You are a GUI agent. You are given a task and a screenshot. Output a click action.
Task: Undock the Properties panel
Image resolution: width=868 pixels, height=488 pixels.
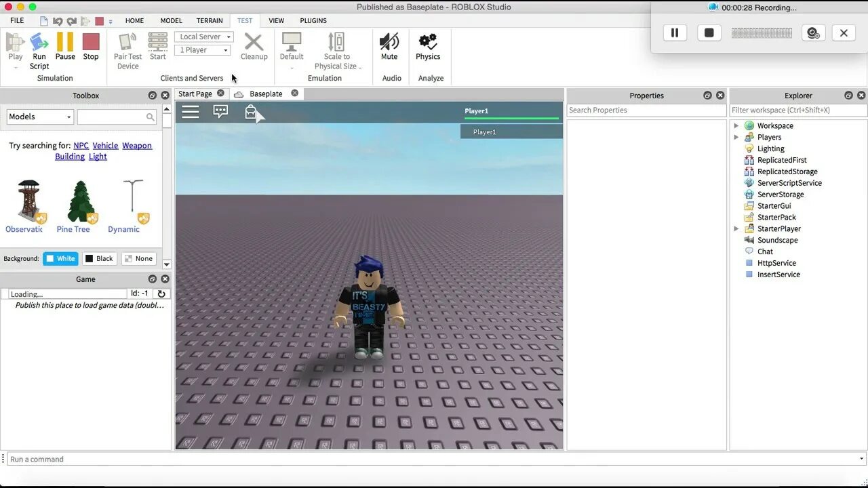tap(707, 96)
